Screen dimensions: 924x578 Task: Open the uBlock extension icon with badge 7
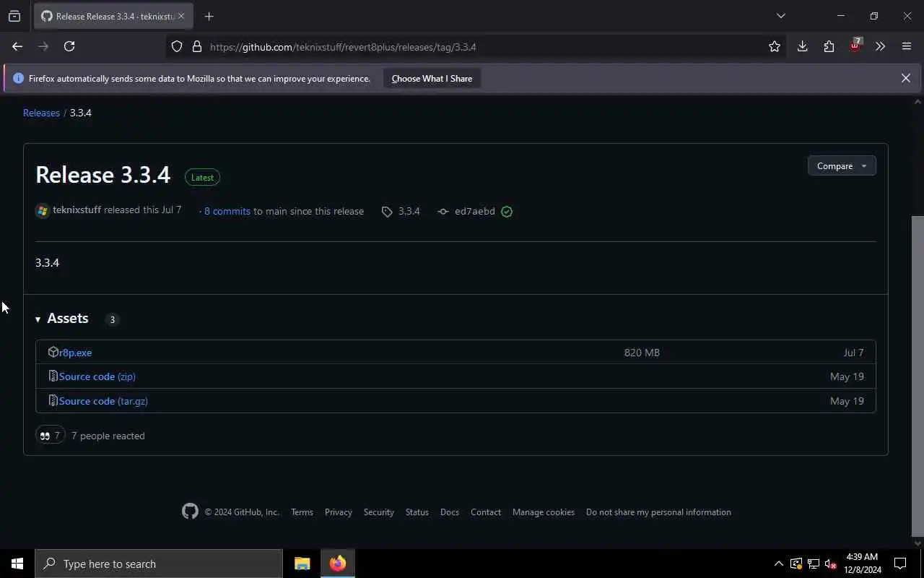pos(855,46)
